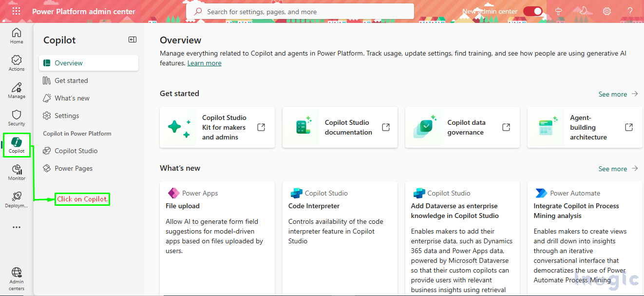Image resolution: width=644 pixels, height=296 pixels.
Task: Open external link for Copilot Studio Kit
Action: tap(261, 127)
